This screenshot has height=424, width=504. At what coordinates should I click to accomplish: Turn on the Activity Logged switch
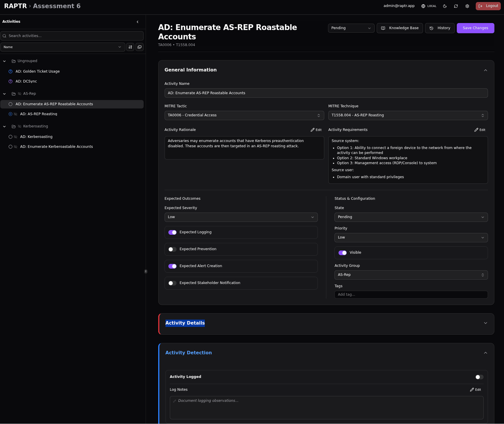tap(479, 377)
